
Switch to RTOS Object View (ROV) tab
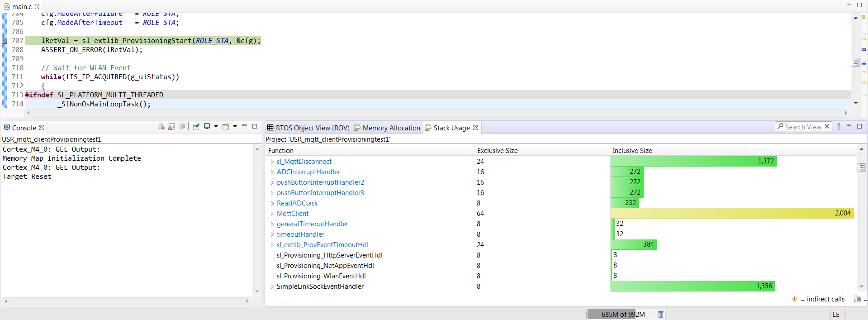(308, 128)
